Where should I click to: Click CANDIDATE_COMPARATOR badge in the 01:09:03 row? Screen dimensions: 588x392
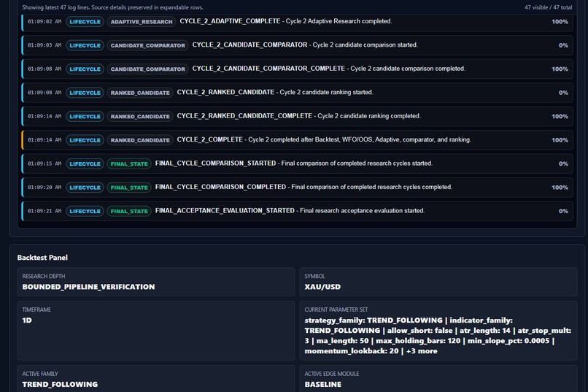pos(148,45)
